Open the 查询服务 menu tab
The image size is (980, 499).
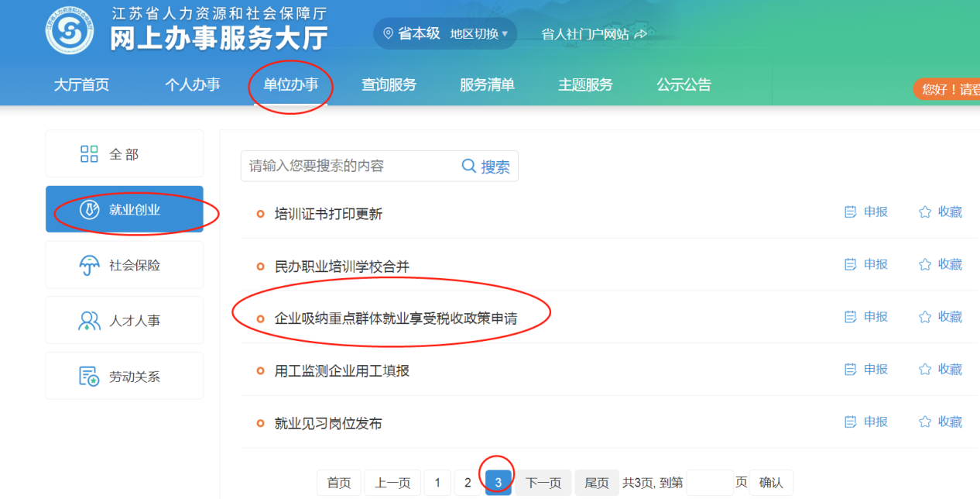[x=389, y=85]
